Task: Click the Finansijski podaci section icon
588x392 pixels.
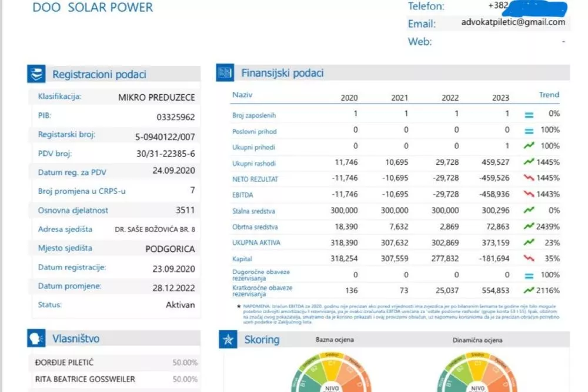Action: click(225, 73)
